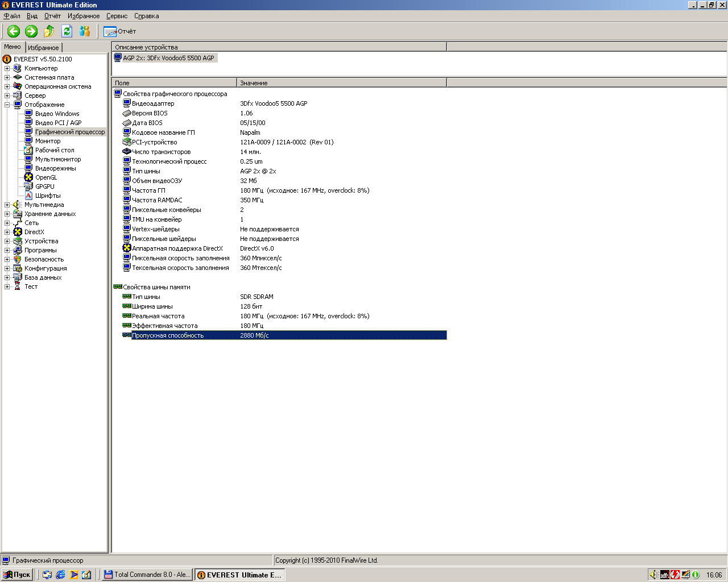Image resolution: width=728 pixels, height=582 pixels.
Task: Expand the Программы tree node
Action: click(x=7, y=250)
